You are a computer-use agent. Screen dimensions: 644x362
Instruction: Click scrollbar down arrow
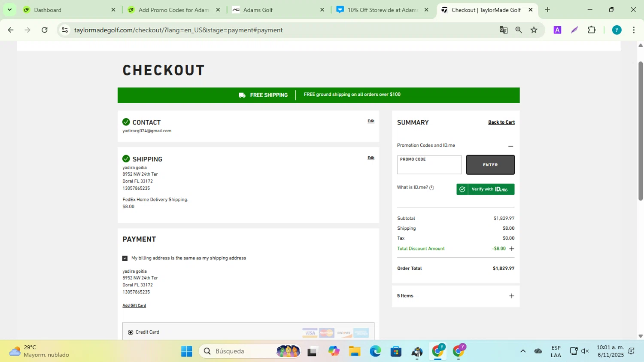(x=641, y=336)
